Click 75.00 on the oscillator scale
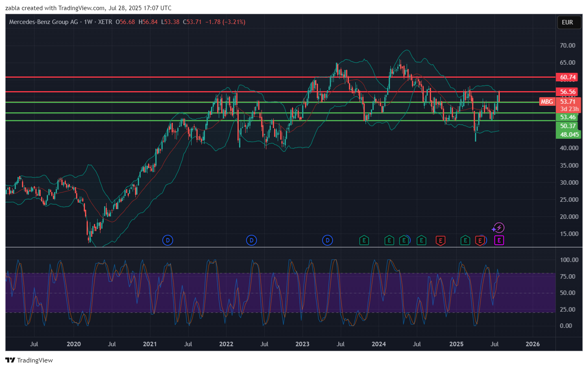Screen dimensions: 588x369 (568, 277)
